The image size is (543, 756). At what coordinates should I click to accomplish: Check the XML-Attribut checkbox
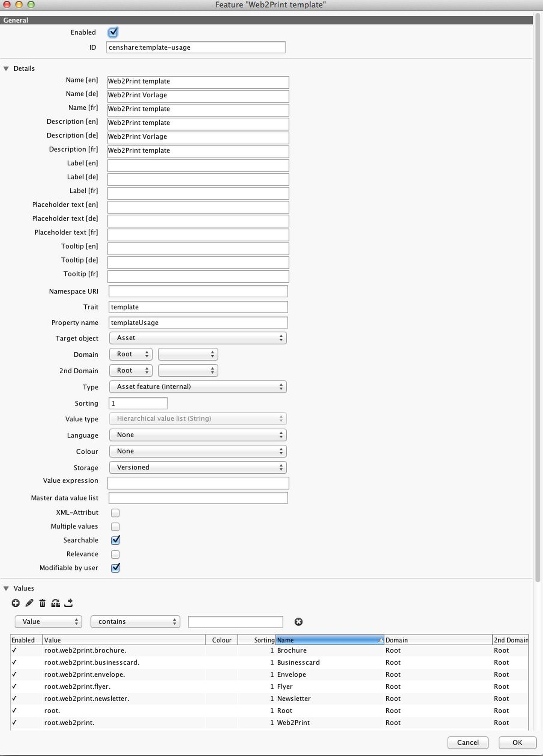(115, 513)
